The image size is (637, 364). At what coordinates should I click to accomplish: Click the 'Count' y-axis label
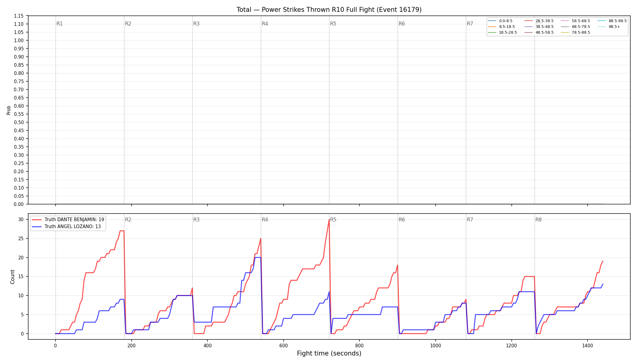12,277
